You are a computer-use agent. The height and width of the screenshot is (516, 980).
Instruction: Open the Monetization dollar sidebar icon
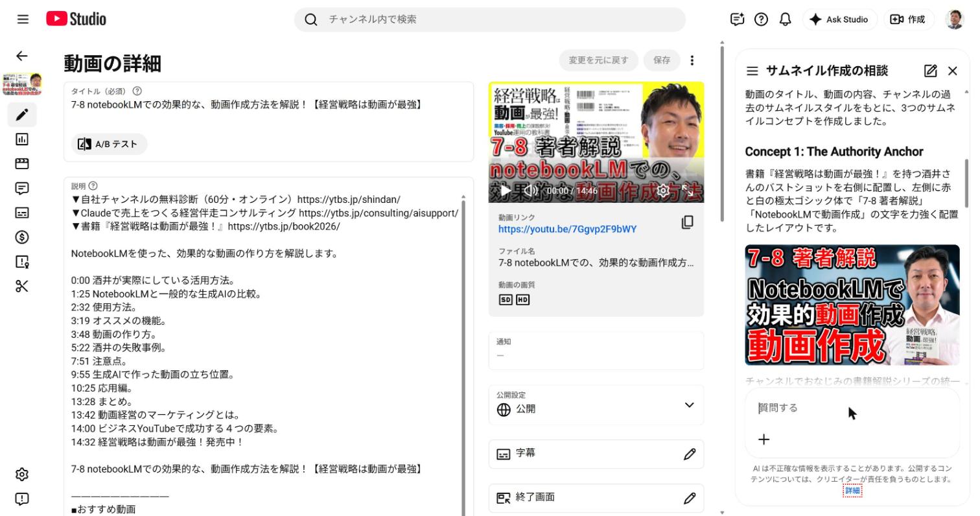[x=22, y=237]
